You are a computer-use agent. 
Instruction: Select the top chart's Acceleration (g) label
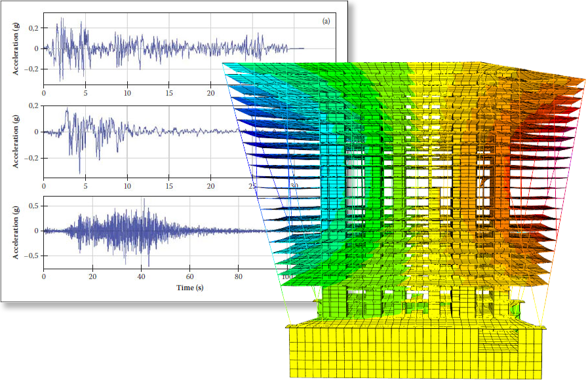tap(16, 48)
